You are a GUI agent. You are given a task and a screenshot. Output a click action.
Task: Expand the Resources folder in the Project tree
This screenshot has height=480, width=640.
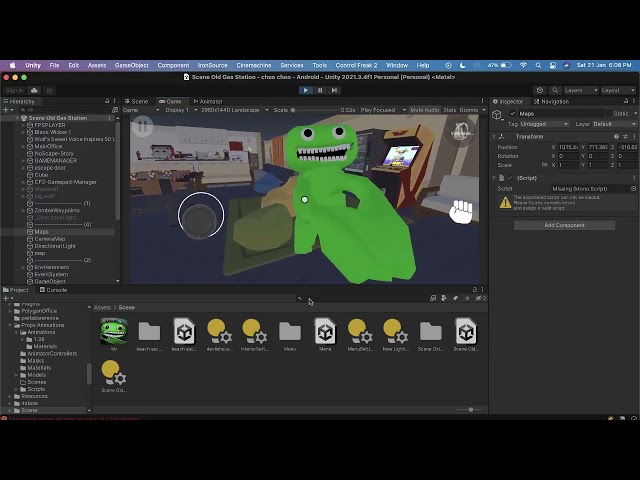pyautogui.click(x=10, y=396)
